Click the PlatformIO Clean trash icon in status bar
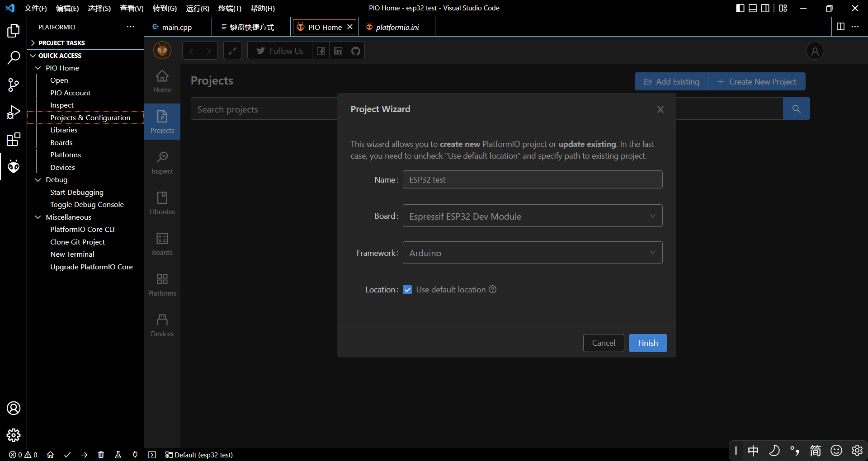Screen dimensions: 868x461 coord(101,455)
